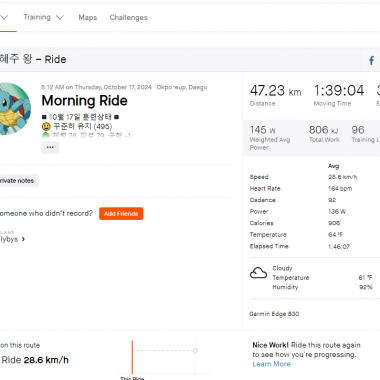The image size is (380, 380).
Task: Click the Heart Rate 164 bpm value
Action: coord(340,189)
